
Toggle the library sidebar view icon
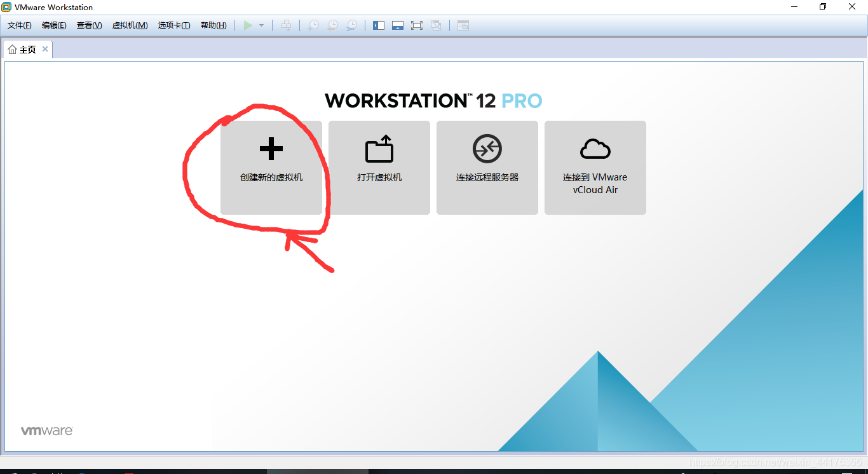(379, 25)
